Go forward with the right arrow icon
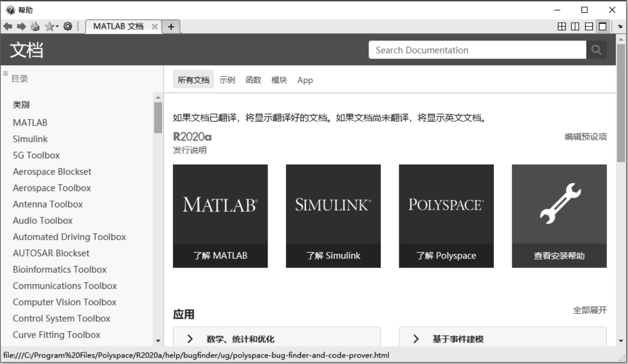The width and height of the screenshot is (628, 364). pos(21,26)
